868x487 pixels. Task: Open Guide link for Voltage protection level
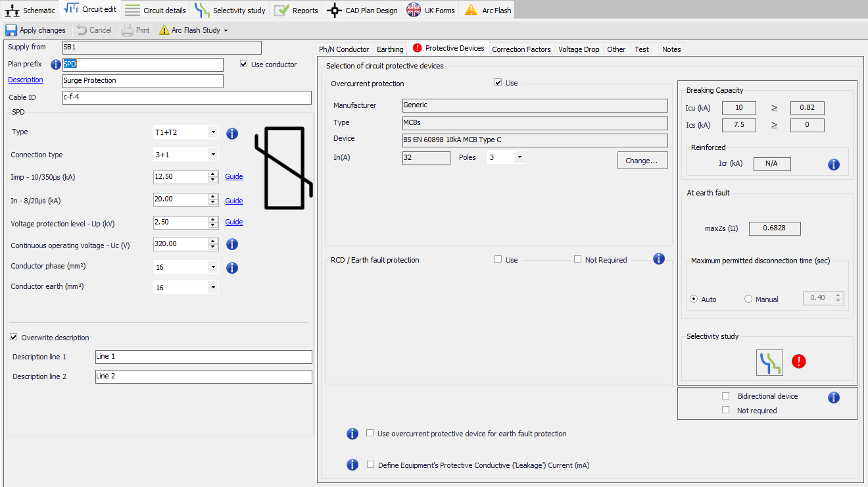coord(234,222)
